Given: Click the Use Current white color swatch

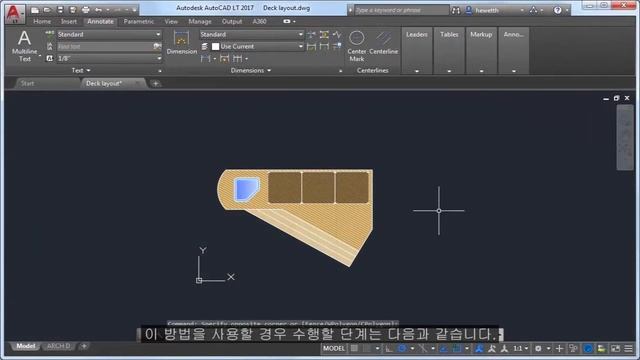Looking at the screenshot, I should [x=216, y=47].
